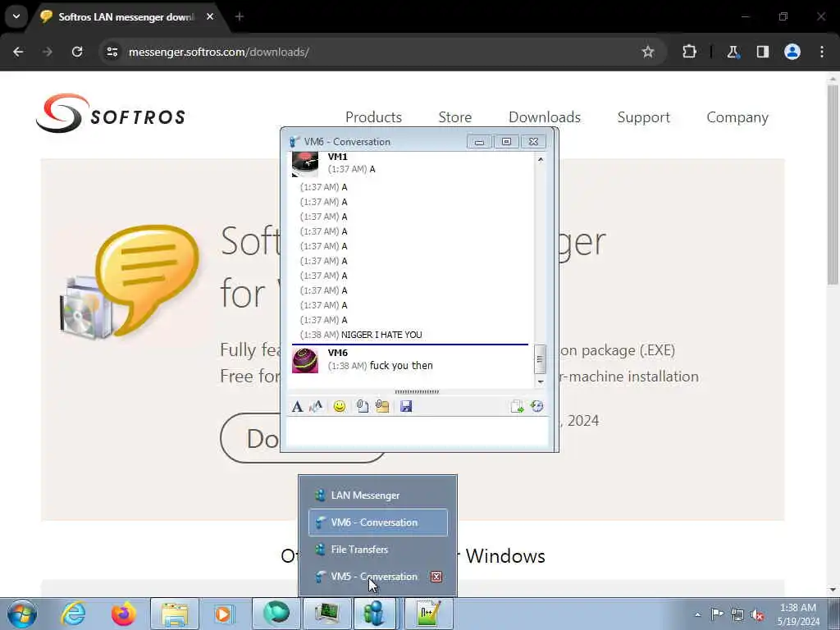The image size is (840, 630).
Task: Open the smiley emoticon picker
Action: pos(339,407)
